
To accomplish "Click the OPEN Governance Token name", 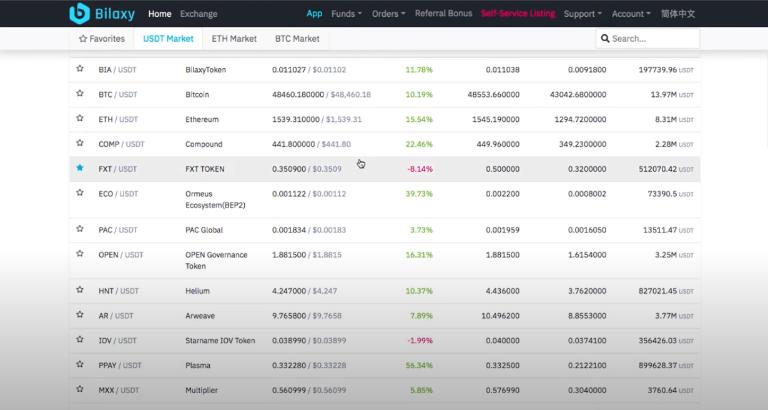I will pyautogui.click(x=216, y=260).
